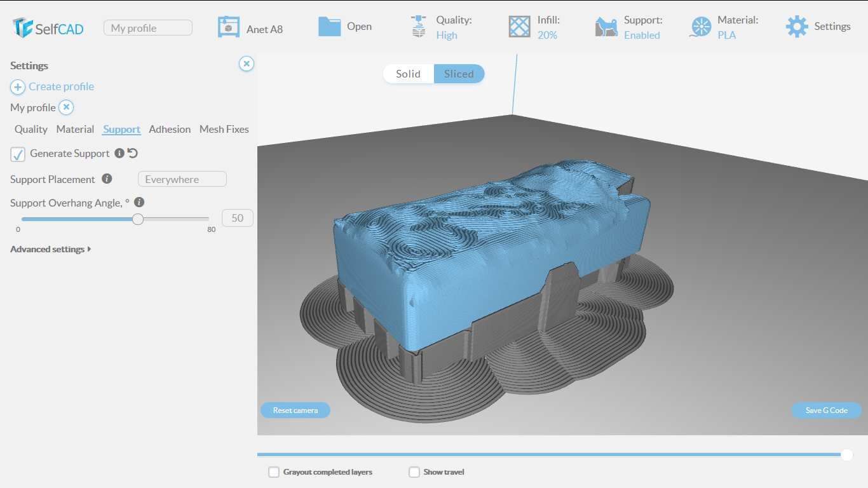Click the Quality nozzle icon
The image size is (868, 488).
(x=418, y=27)
